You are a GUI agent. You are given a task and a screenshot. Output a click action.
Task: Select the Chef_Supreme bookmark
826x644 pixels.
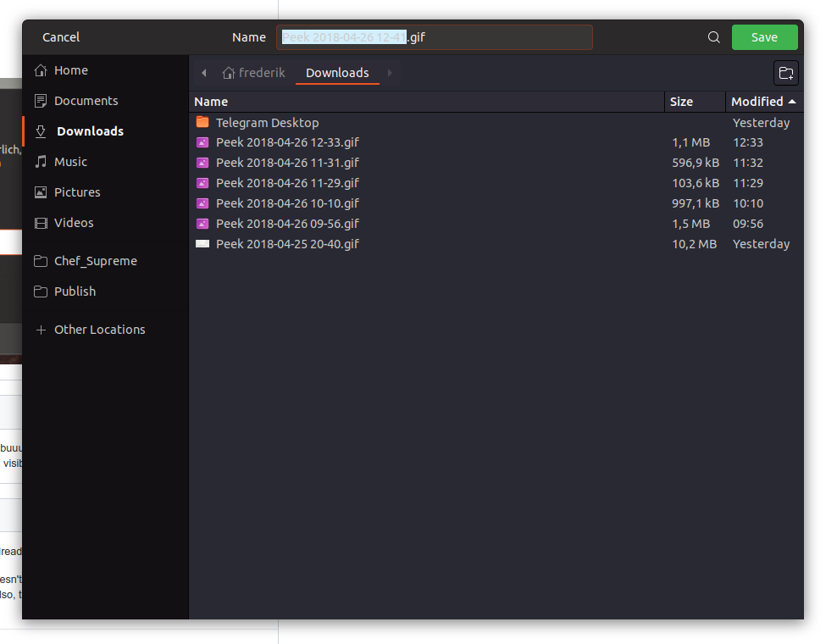tap(105, 261)
